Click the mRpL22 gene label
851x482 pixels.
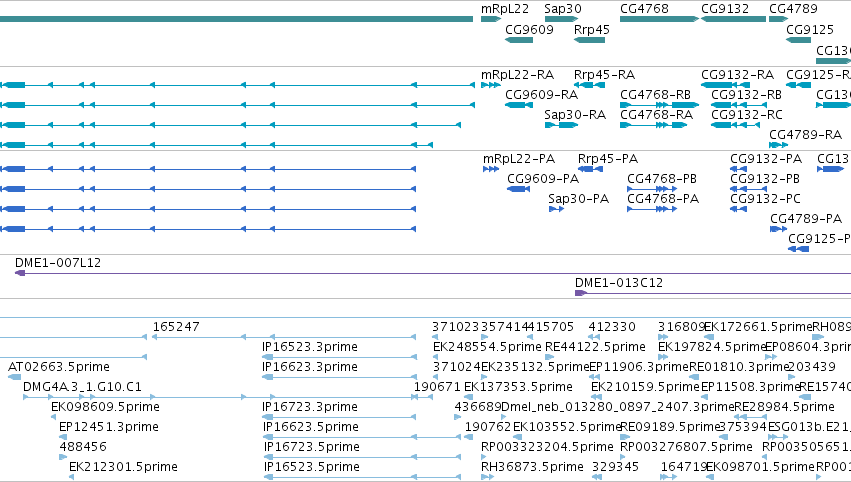tap(504, 9)
